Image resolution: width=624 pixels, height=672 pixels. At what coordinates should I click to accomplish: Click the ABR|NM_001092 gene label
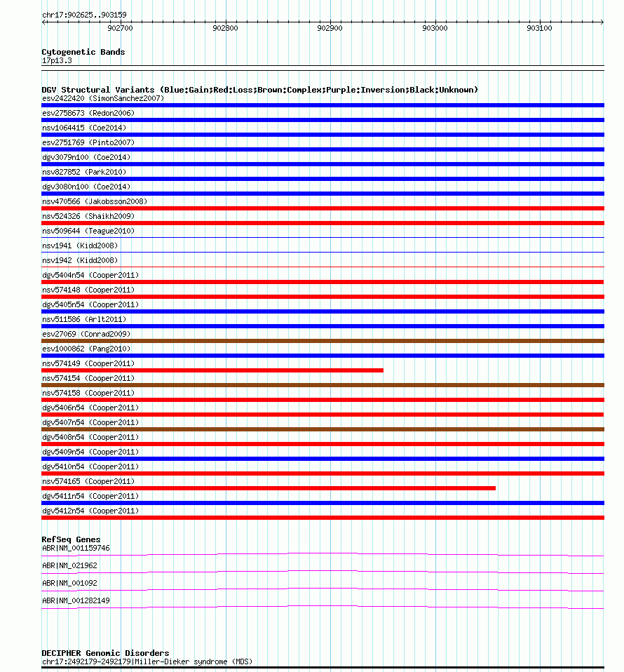pyautogui.click(x=69, y=584)
